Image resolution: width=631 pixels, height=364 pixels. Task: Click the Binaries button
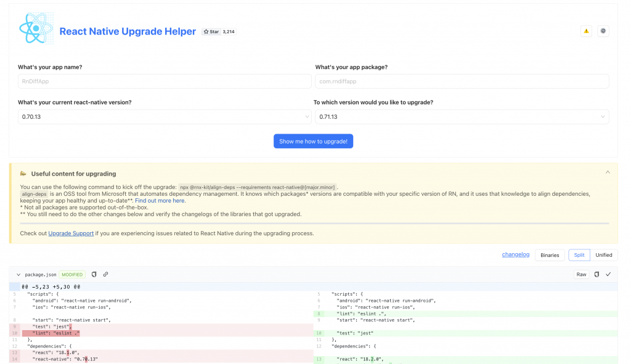coord(550,255)
